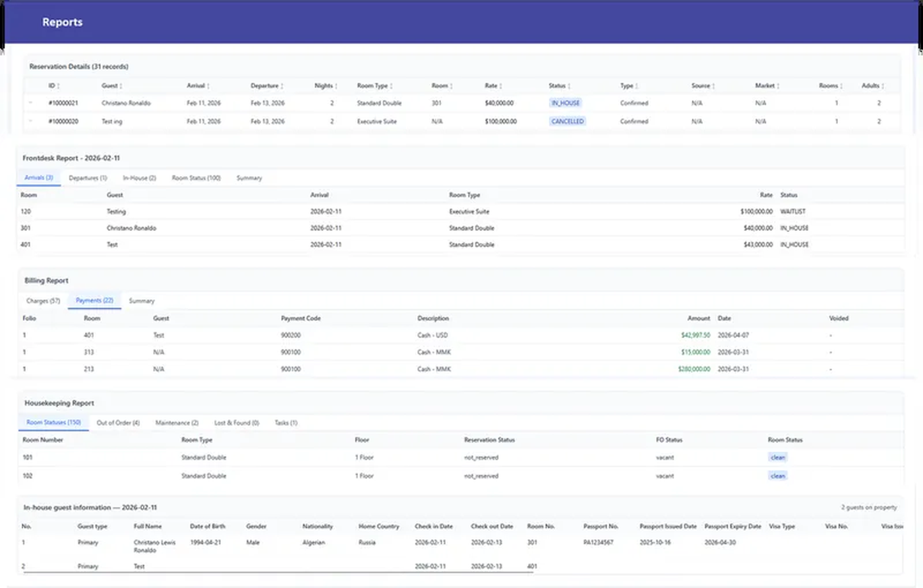
Task: Click the date of birth 1994-04-21
Action: pos(206,543)
